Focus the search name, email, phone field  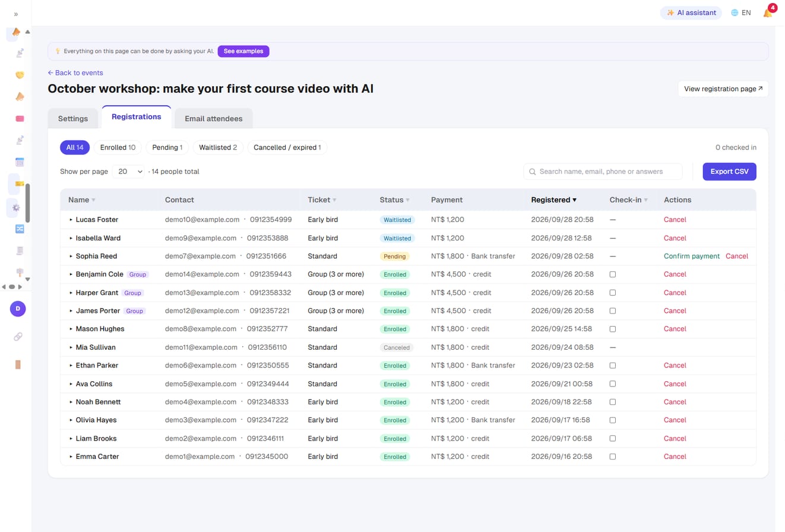point(603,172)
